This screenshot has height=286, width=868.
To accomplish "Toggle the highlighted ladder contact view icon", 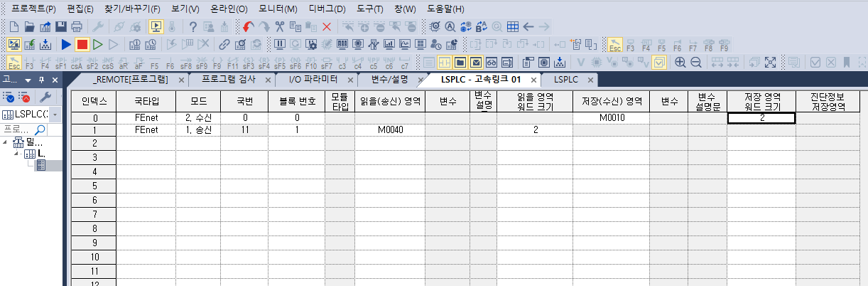I will tap(444, 62).
